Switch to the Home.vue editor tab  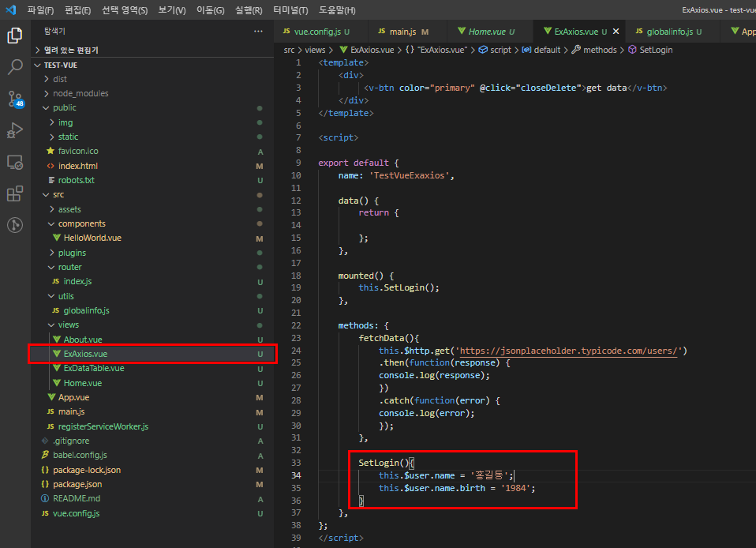pos(489,32)
